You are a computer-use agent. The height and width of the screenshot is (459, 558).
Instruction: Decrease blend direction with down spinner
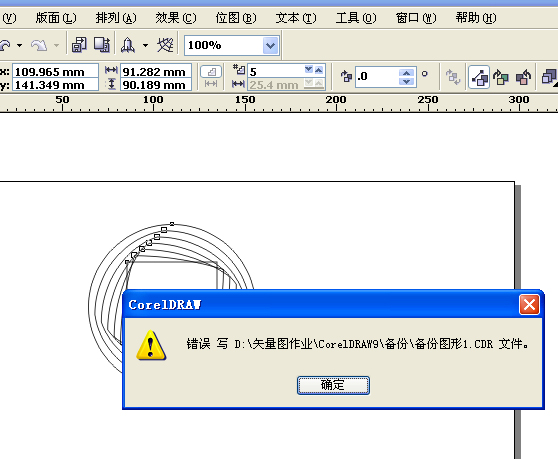pyautogui.click(x=406, y=81)
